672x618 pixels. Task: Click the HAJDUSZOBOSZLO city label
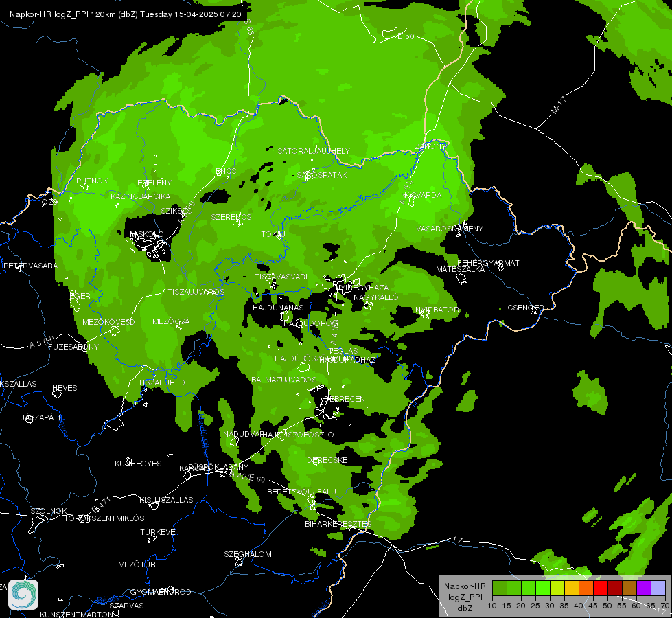point(298,435)
